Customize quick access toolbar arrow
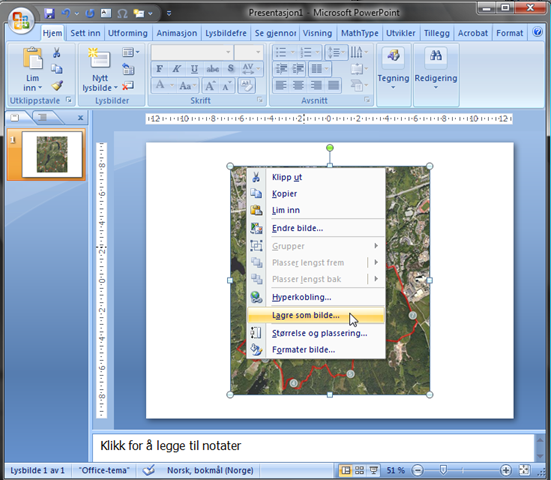Viewport: 551px width, 480px height. point(169,14)
